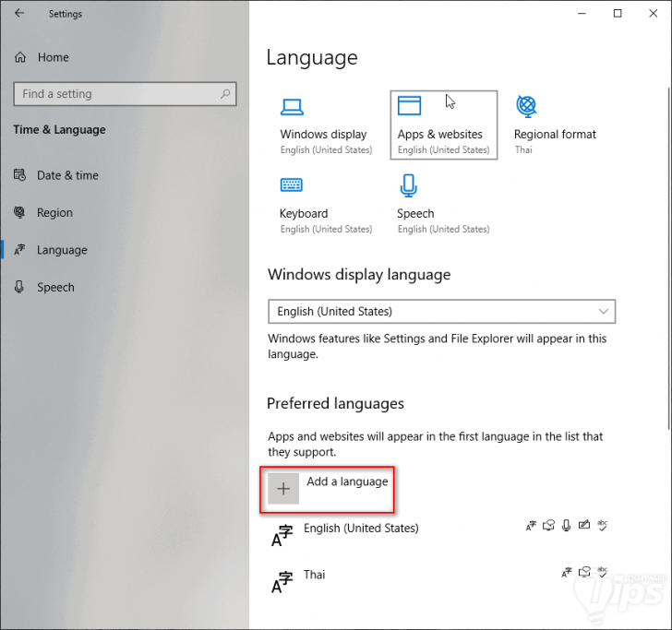This screenshot has width=672, height=630.
Task: Click text-to-speech icon on English row
Action: [x=548, y=526]
